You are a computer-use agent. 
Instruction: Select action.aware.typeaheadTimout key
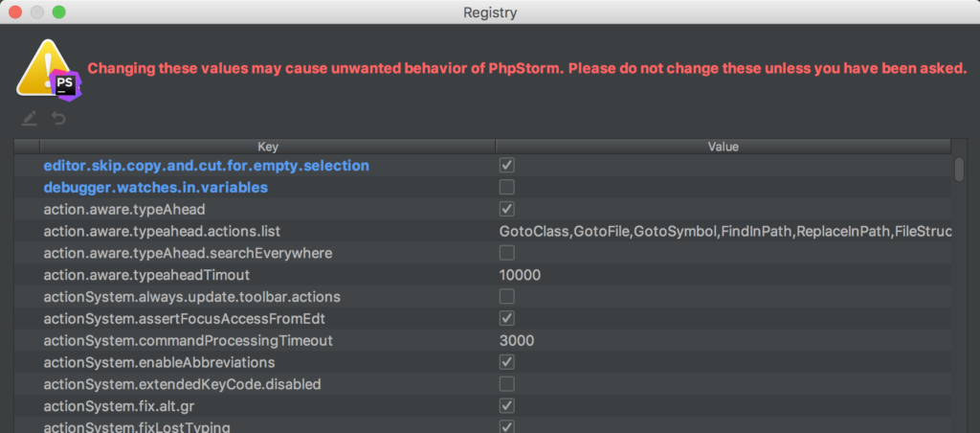coord(146,275)
